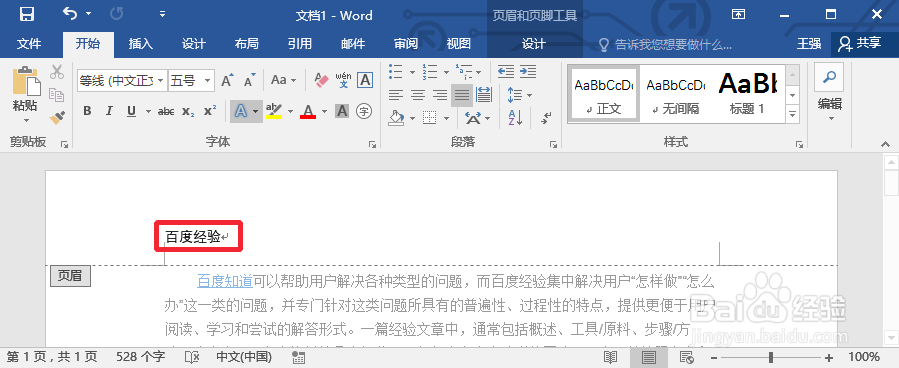This screenshot has width=899, height=368.
Task: Open the 编辑 find tools button
Action: pyautogui.click(x=829, y=92)
